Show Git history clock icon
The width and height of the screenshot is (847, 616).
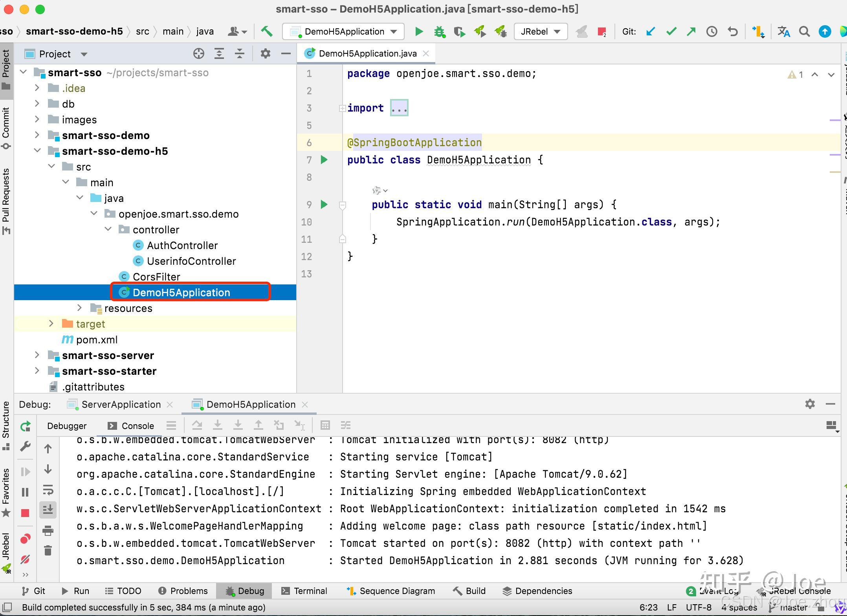click(712, 31)
